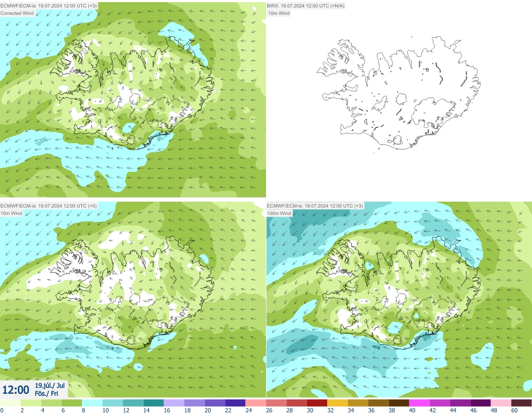This screenshot has height=414, width=532.
Task: Click the legend value 48
Action: click(494, 410)
